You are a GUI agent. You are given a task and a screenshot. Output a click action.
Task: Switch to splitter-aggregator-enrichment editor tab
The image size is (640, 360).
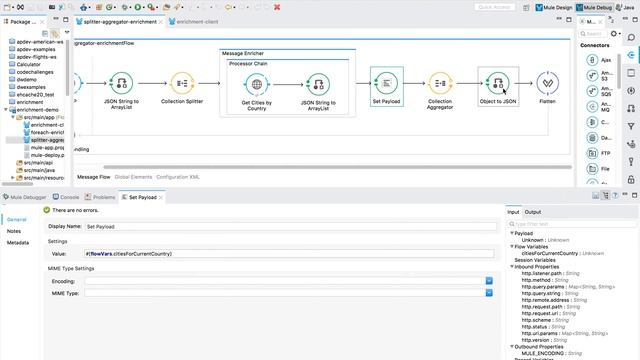pos(120,22)
